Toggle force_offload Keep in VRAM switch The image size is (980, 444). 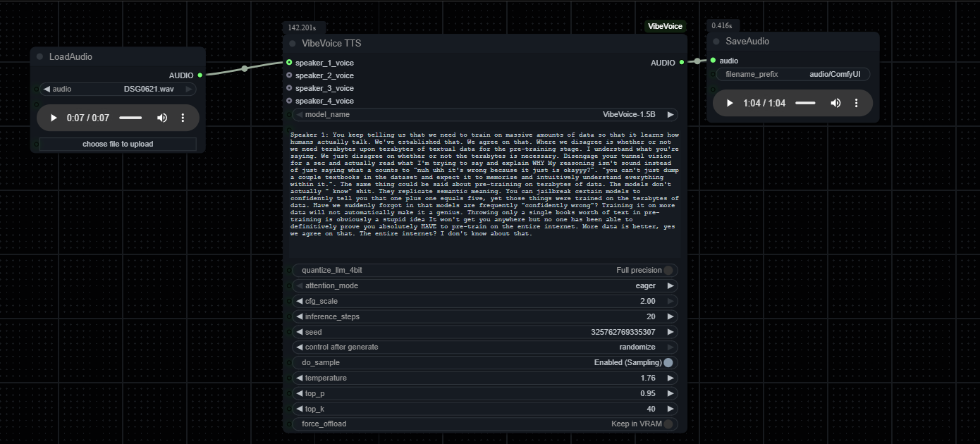(668, 424)
